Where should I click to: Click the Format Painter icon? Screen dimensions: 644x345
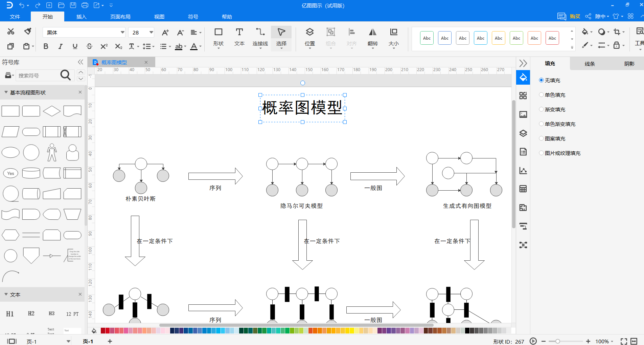point(28,31)
